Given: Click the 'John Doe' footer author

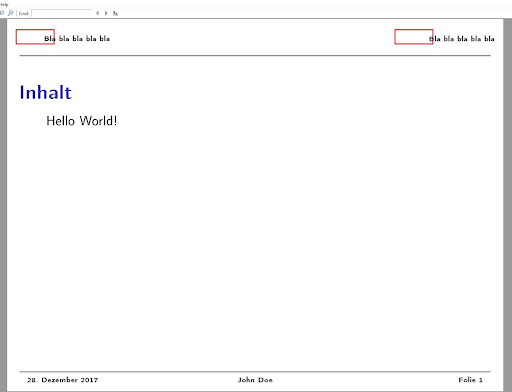Looking at the screenshot, I should (255, 380).
